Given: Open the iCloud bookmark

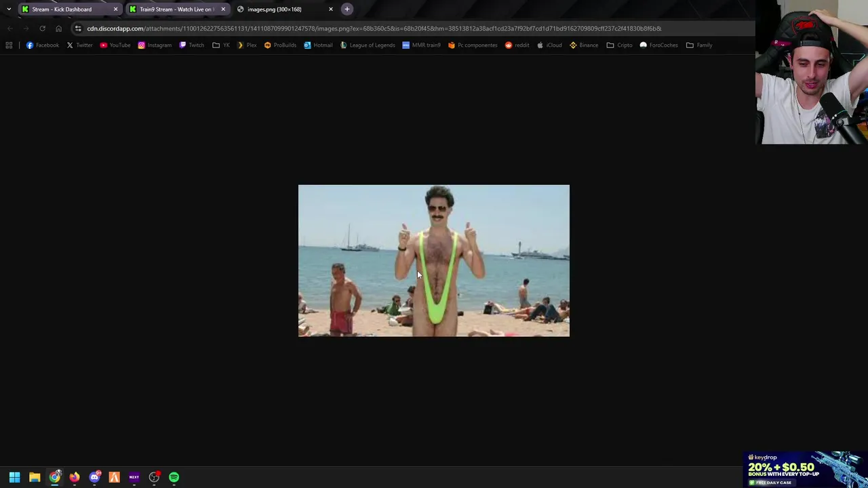Looking at the screenshot, I should [549, 45].
